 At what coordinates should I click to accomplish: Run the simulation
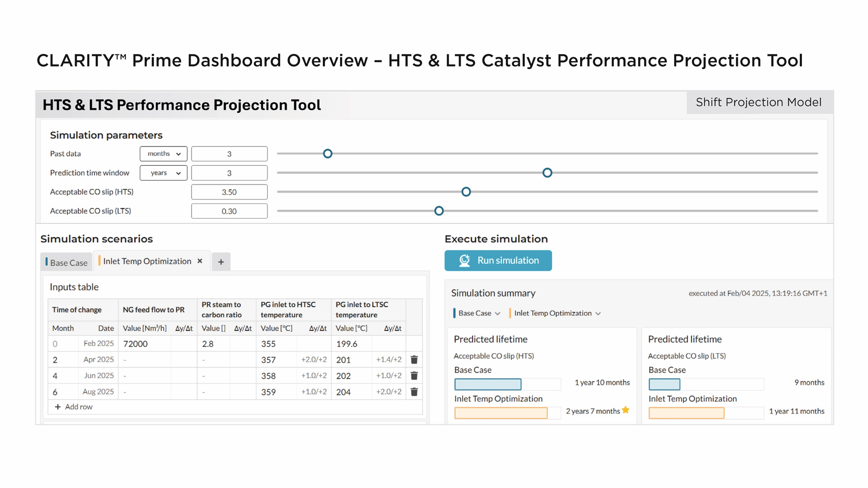(x=498, y=261)
